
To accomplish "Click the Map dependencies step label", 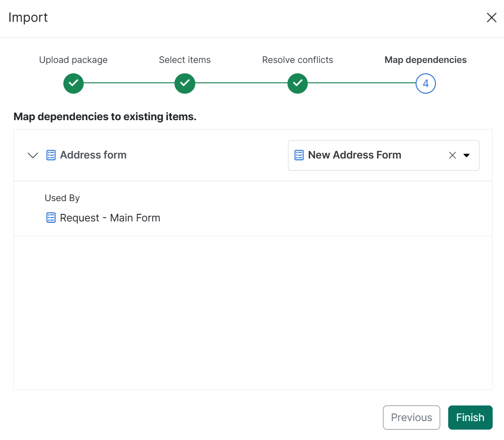I will [426, 60].
